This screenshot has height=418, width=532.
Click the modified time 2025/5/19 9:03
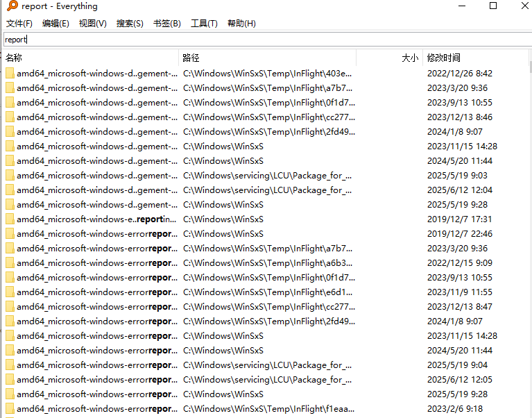457,176
